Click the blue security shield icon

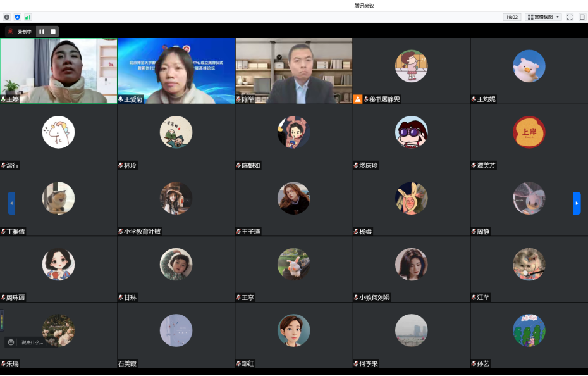pyautogui.click(x=17, y=17)
